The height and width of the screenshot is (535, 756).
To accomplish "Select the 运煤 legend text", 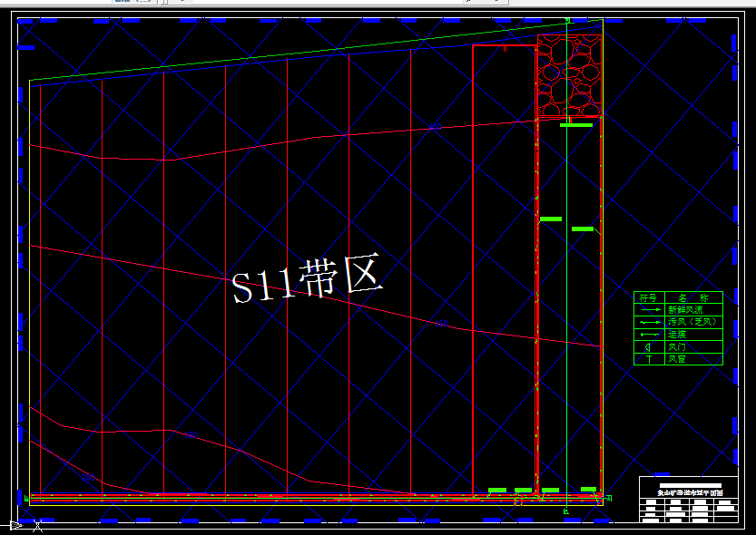I will point(677,335).
